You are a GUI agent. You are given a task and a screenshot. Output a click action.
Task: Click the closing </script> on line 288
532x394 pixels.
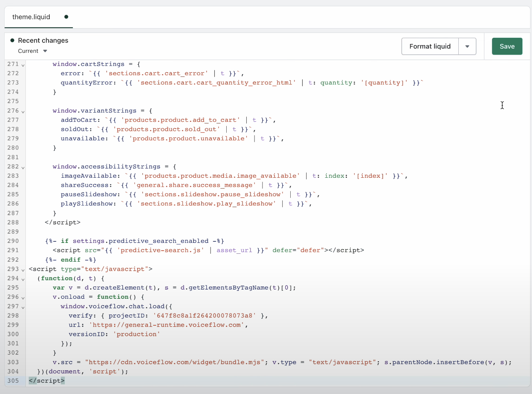tap(62, 222)
